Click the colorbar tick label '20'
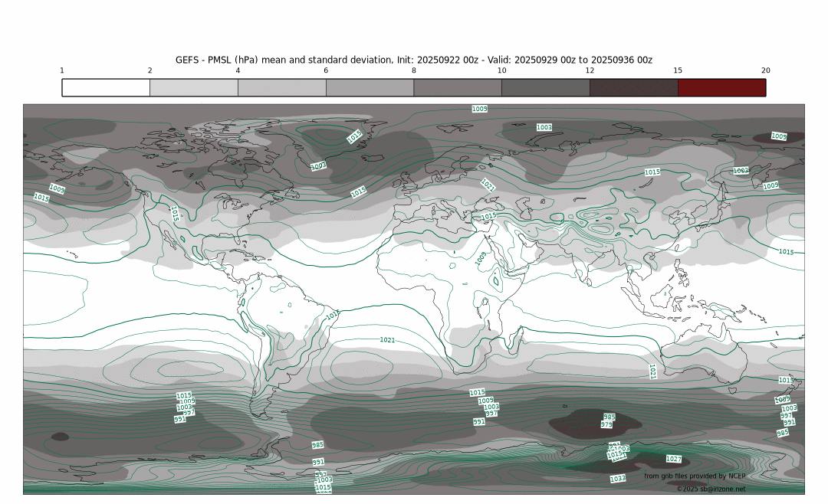 pos(765,70)
